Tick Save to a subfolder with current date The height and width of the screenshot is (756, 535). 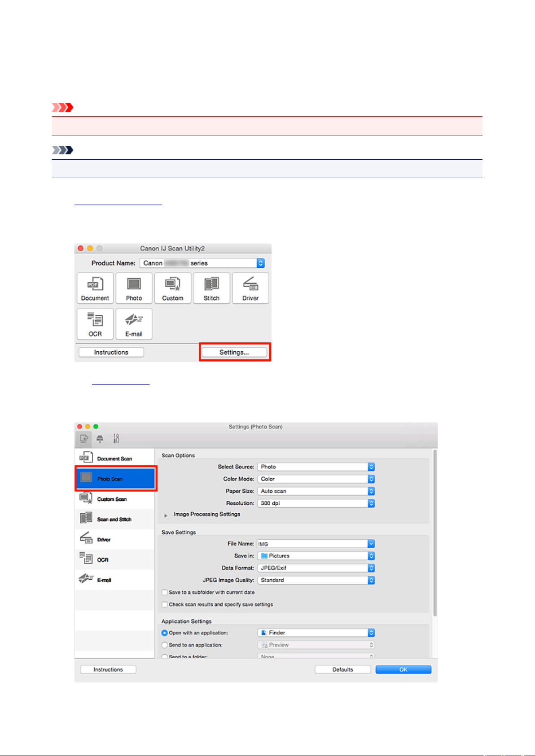pos(165,592)
